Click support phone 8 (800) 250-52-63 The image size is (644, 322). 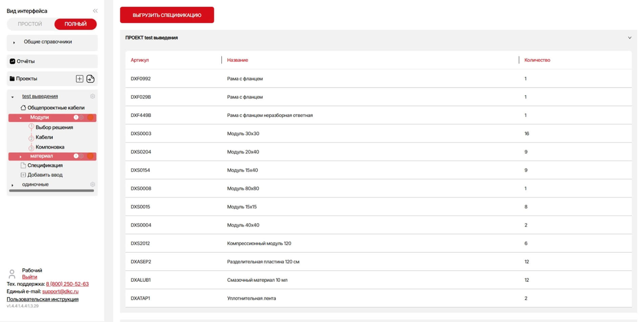(67, 284)
